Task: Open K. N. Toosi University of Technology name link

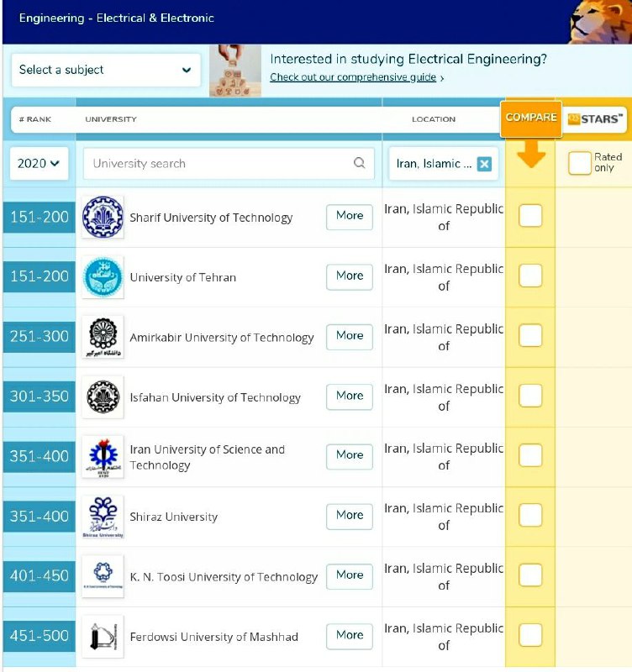Action: pos(224,577)
